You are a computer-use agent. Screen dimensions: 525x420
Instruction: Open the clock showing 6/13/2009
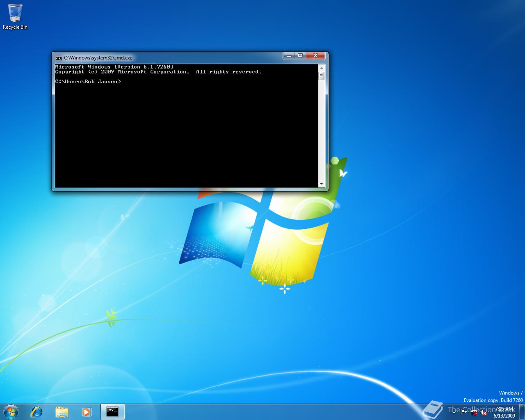click(504, 412)
